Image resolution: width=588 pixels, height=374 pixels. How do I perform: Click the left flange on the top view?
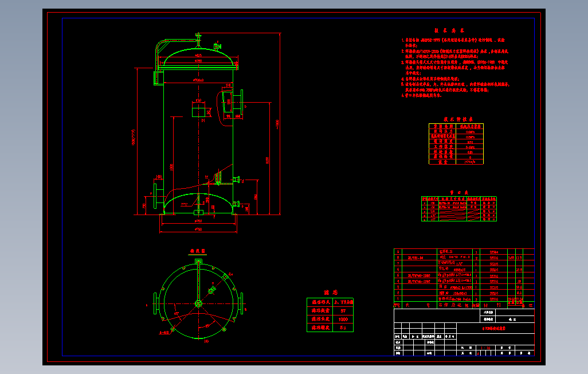tap(157, 303)
